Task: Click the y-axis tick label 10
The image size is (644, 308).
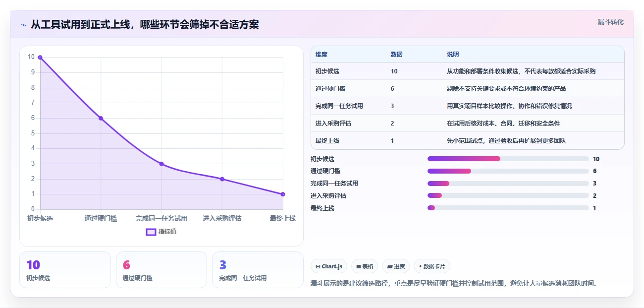Action: point(31,57)
